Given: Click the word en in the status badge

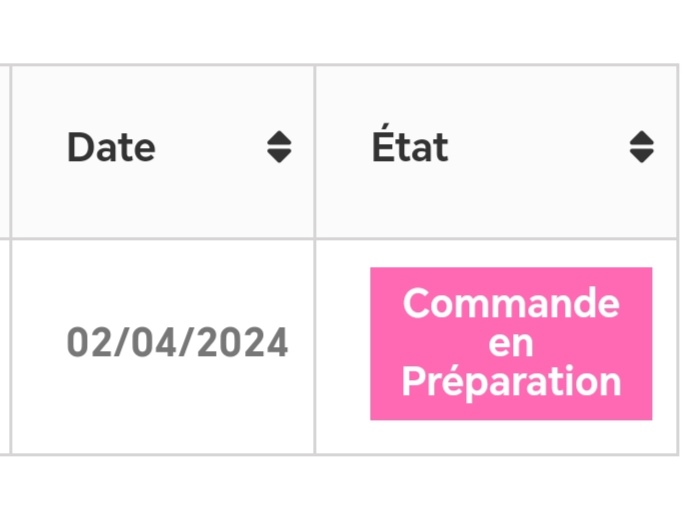Looking at the screenshot, I should click(511, 344).
